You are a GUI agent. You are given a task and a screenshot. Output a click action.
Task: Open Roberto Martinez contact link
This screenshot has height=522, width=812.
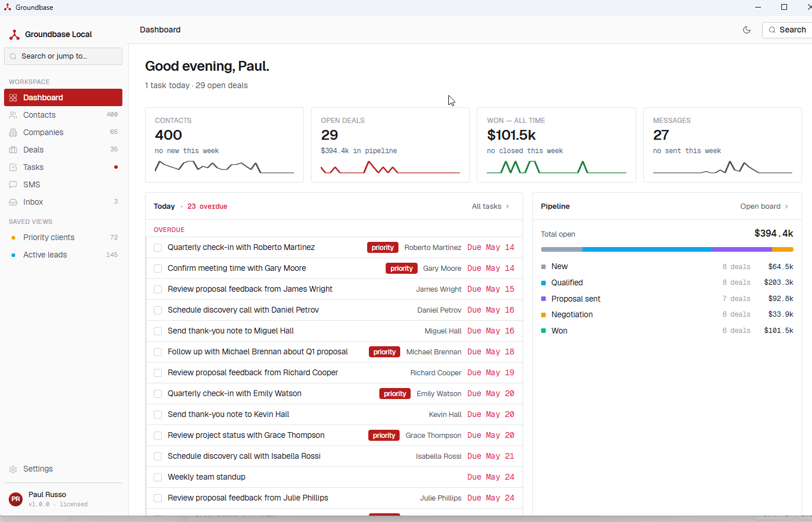point(433,248)
